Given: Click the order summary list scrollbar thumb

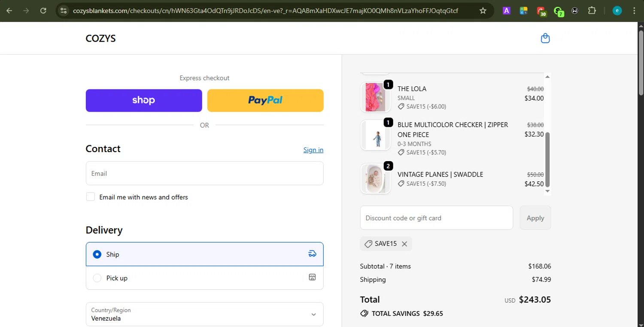Looking at the screenshot, I should coord(547,160).
